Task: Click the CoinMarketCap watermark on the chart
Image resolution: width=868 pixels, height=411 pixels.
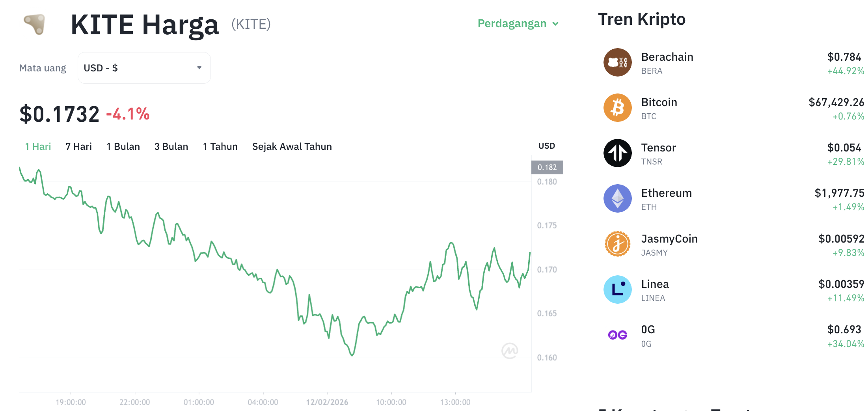Action: tap(509, 350)
